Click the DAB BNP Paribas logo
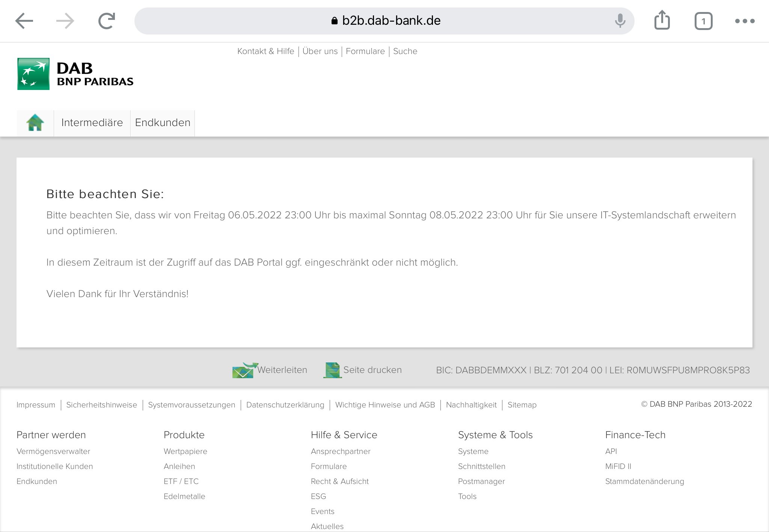Screen dimensions: 769x532 click(75, 74)
